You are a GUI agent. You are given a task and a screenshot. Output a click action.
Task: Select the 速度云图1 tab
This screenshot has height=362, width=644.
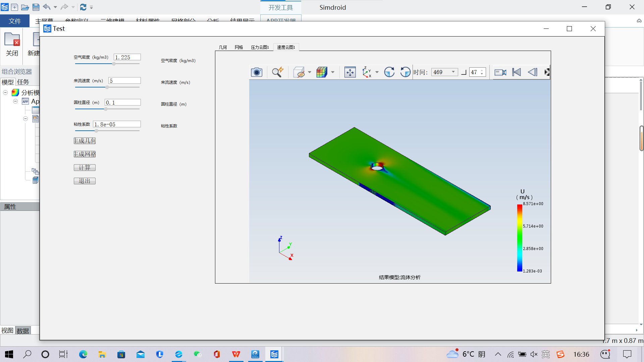coord(286,47)
